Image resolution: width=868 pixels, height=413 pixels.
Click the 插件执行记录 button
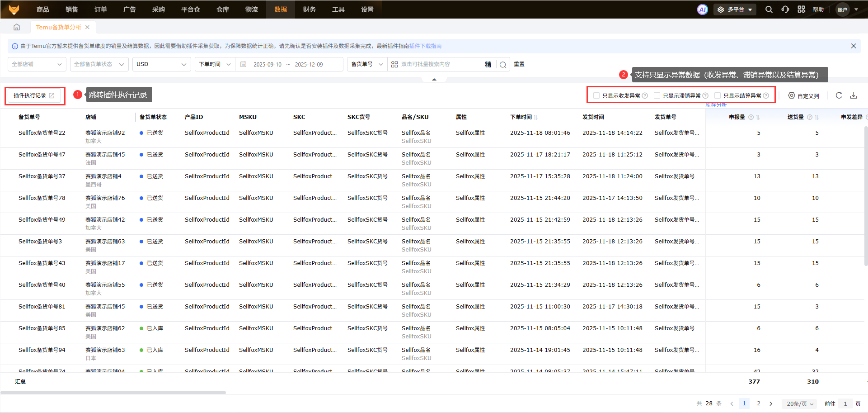tap(34, 95)
